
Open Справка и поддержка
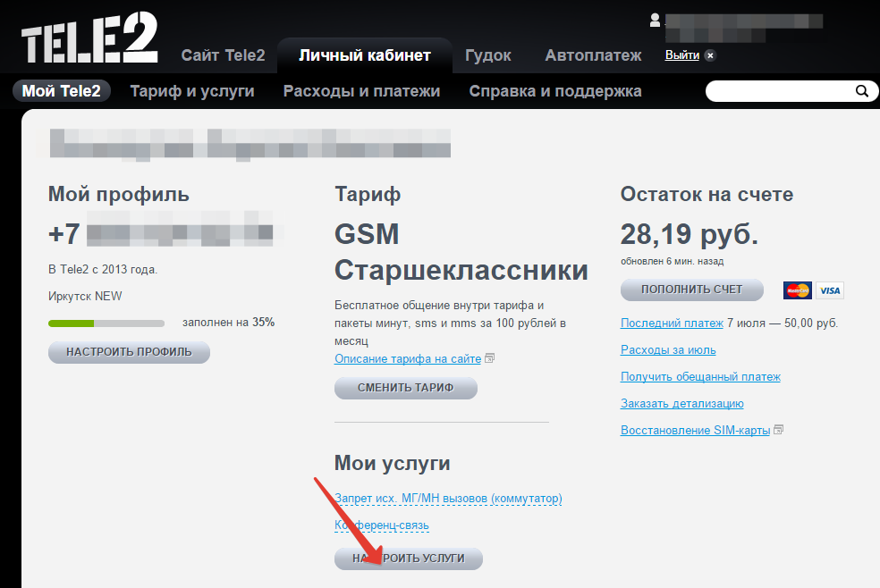tap(555, 90)
